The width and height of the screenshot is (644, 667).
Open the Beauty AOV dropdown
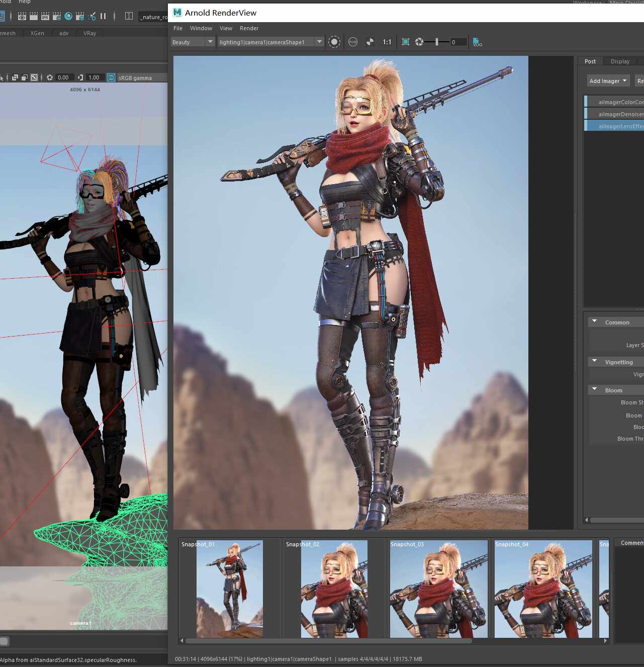point(193,42)
